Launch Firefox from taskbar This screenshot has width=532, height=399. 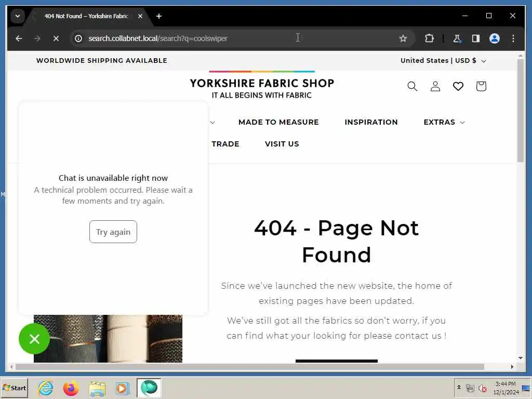[71, 388]
